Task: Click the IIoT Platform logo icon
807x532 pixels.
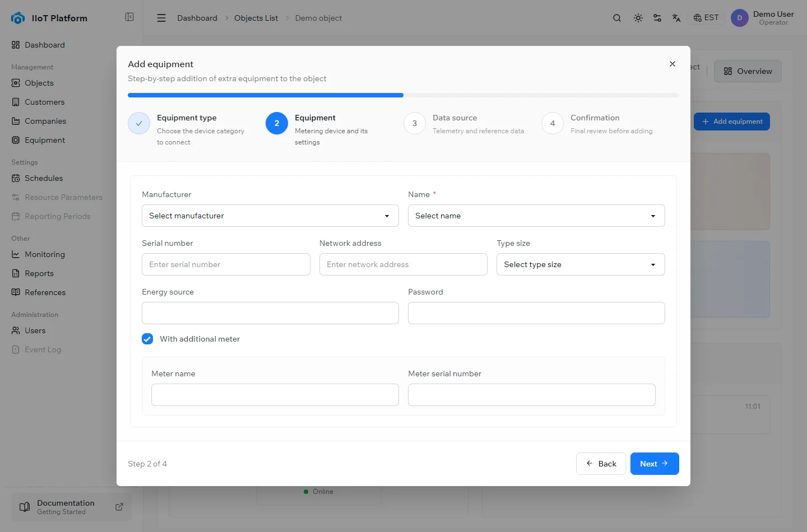Action: click(x=18, y=18)
